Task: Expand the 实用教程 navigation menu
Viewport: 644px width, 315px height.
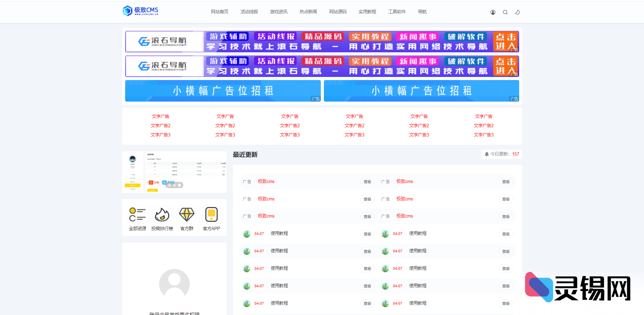Action: (367, 12)
